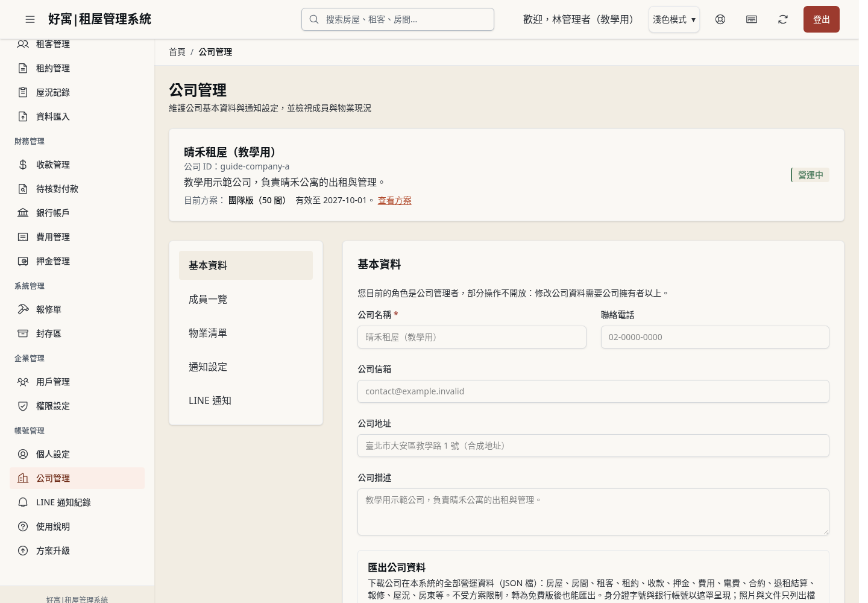Screen dimensions: 868x603
Task: Click the 公司名稱 input field
Action: click(472, 337)
